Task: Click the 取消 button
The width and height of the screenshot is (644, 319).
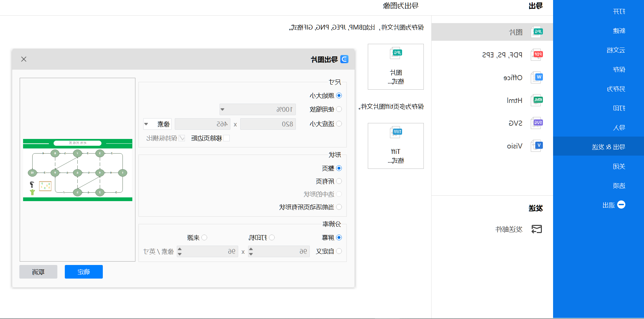Action: (x=38, y=272)
